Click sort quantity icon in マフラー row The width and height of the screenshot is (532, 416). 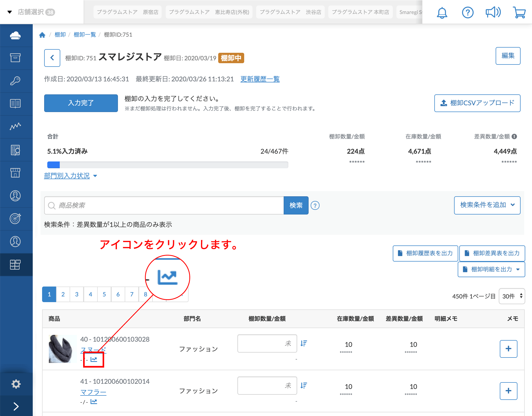[304, 385]
